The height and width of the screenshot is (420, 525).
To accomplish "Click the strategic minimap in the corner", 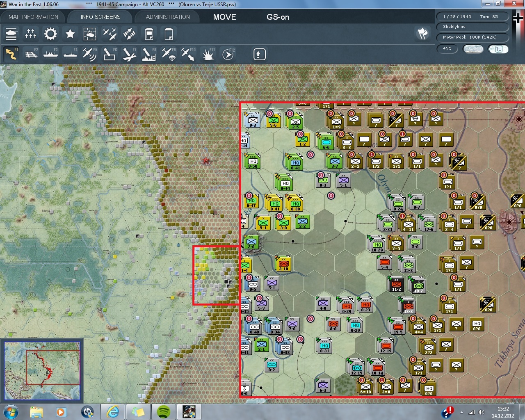I will coord(42,370).
